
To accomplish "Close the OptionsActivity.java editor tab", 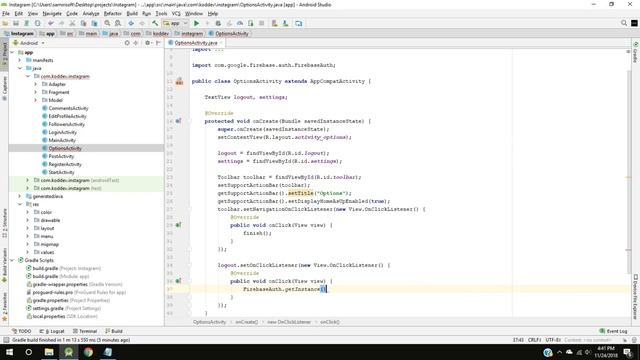I will tap(221, 43).
